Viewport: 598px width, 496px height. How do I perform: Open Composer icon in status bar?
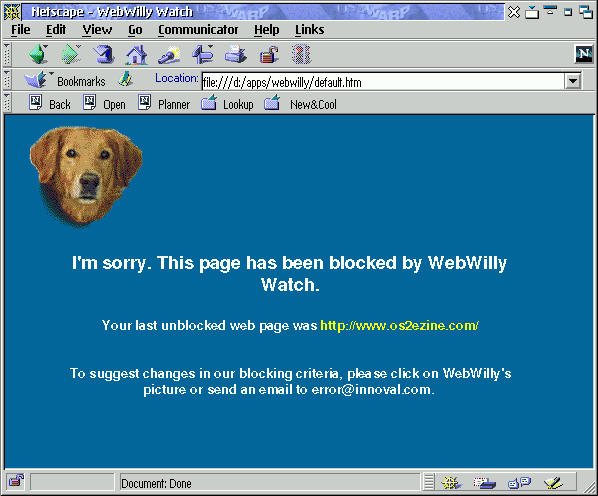(553, 483)
